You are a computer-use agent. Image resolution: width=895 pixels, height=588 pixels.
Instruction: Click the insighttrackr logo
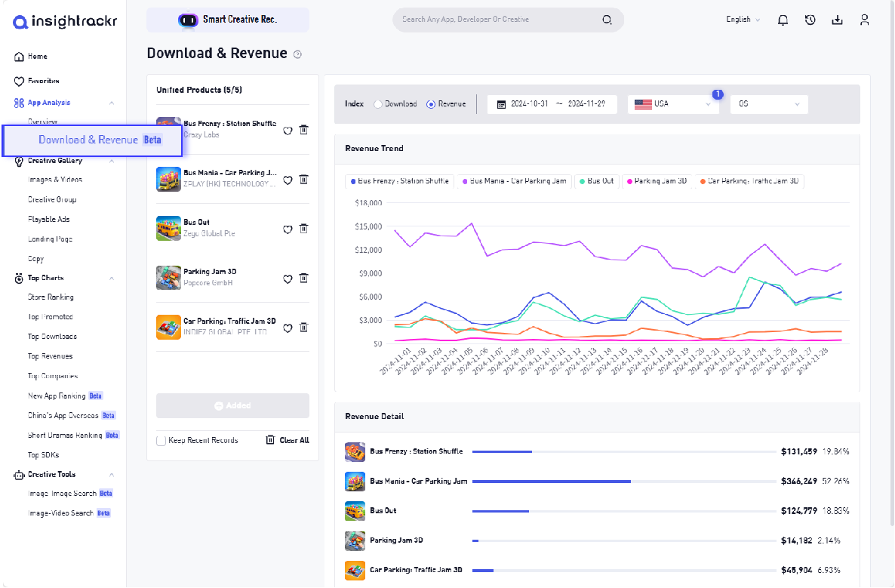65,22
